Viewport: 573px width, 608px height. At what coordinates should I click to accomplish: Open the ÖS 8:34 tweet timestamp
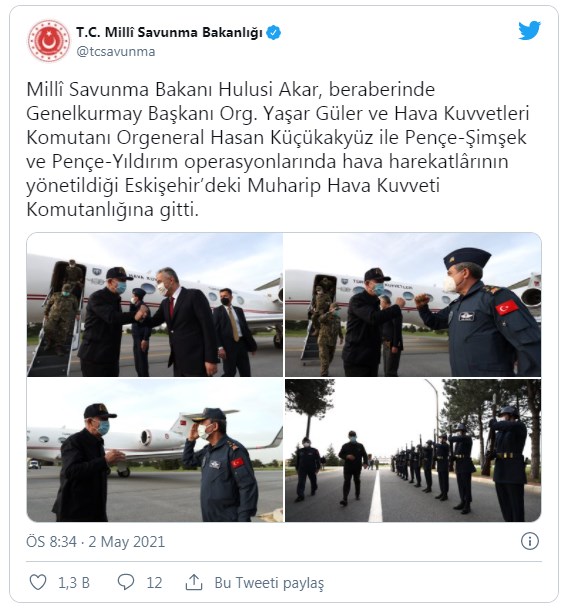pos(51,542)
